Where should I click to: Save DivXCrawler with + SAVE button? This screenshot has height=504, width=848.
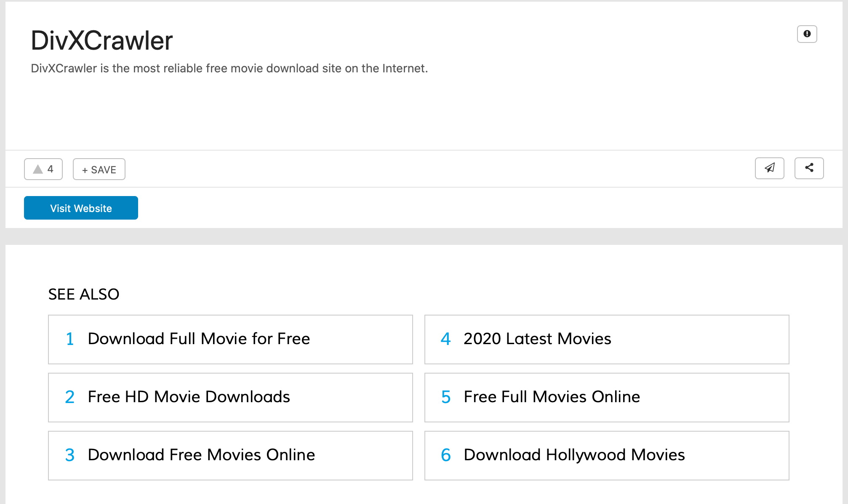99,170
